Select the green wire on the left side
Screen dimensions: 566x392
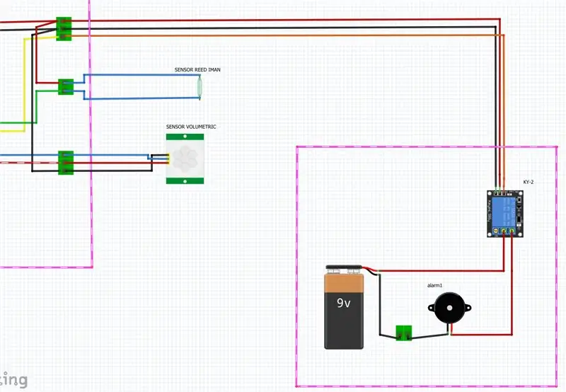pos(37,106)
